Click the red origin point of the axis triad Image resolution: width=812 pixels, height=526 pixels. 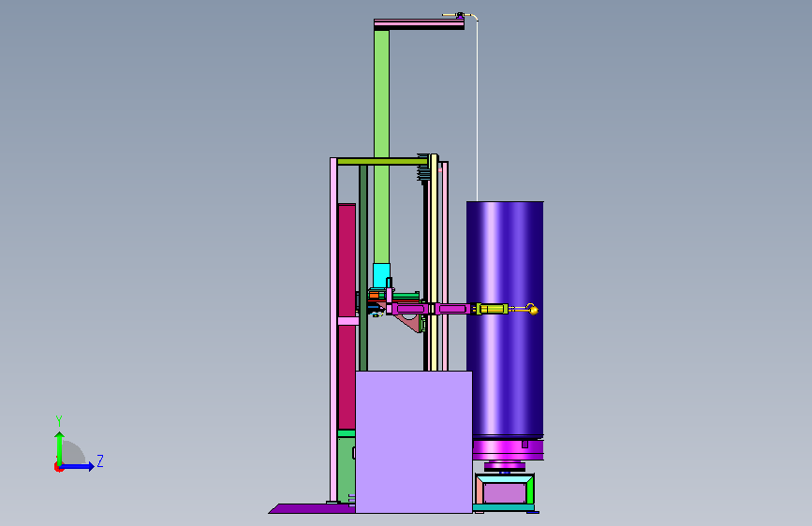(x=58, y=467)
